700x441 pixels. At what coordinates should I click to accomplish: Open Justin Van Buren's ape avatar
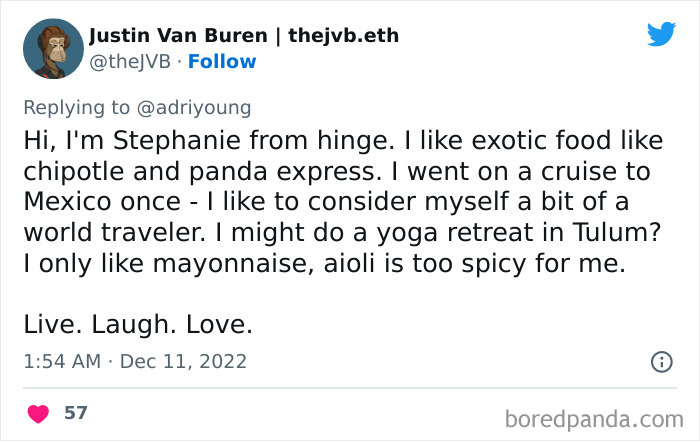tap(53, 49)
